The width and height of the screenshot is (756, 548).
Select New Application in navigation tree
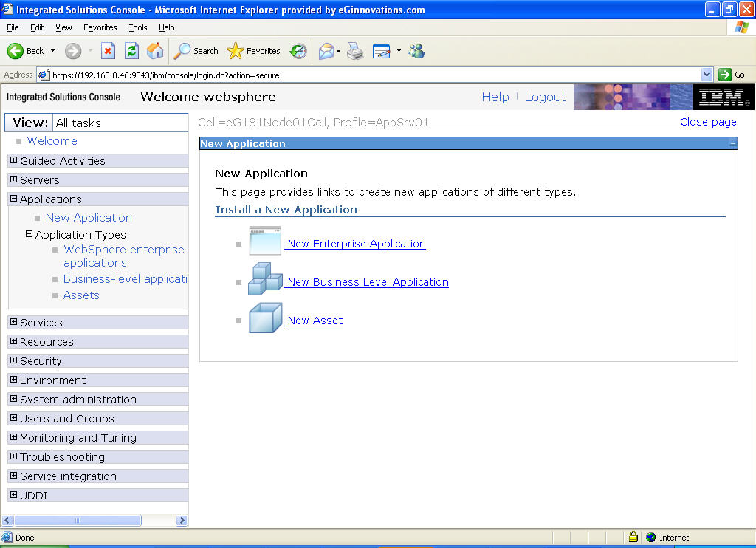tap(89, 218)
